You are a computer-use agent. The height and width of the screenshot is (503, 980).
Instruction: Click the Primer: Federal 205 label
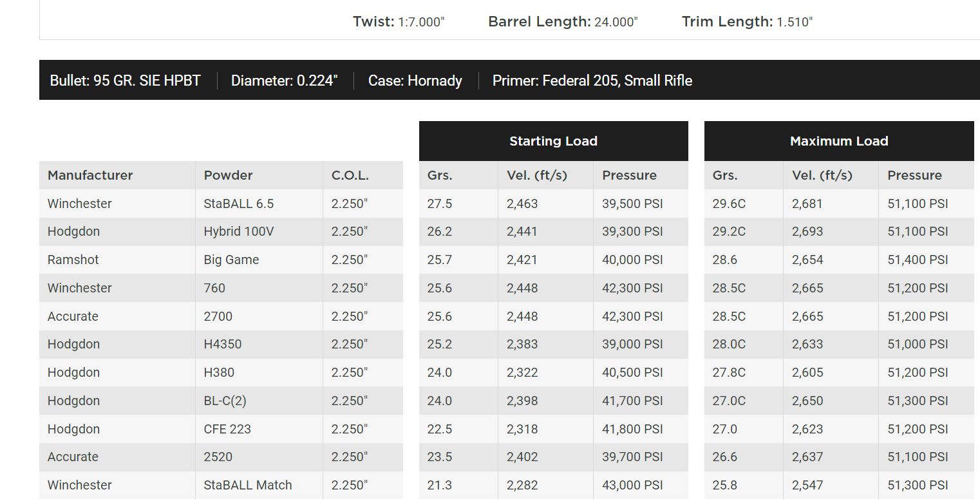pos(592,81)
